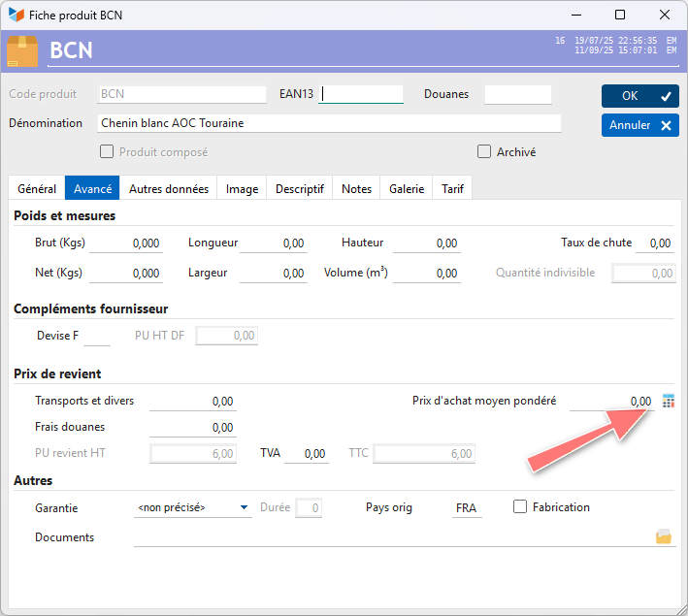
Task: Switch to the Tarif tab
Action: click(452, 189)
